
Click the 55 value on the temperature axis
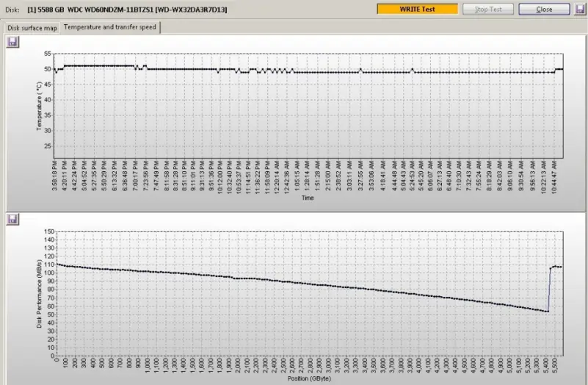click(x=48, y=54)
